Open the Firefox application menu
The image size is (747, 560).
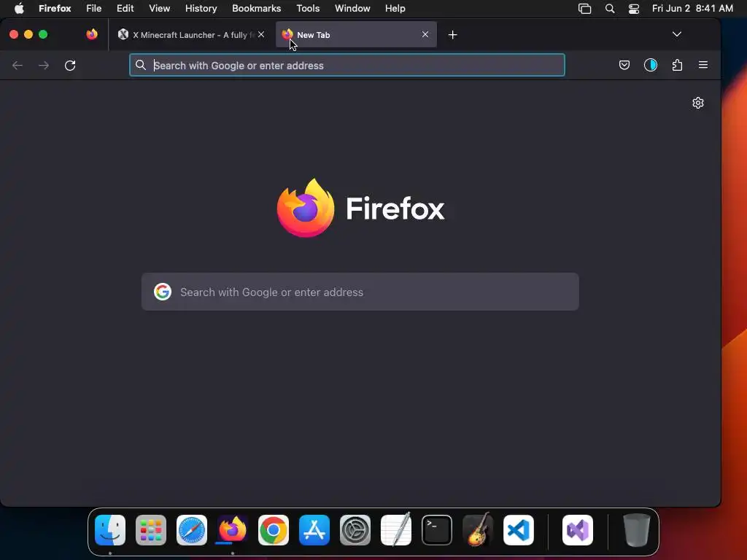coord(55,8)
